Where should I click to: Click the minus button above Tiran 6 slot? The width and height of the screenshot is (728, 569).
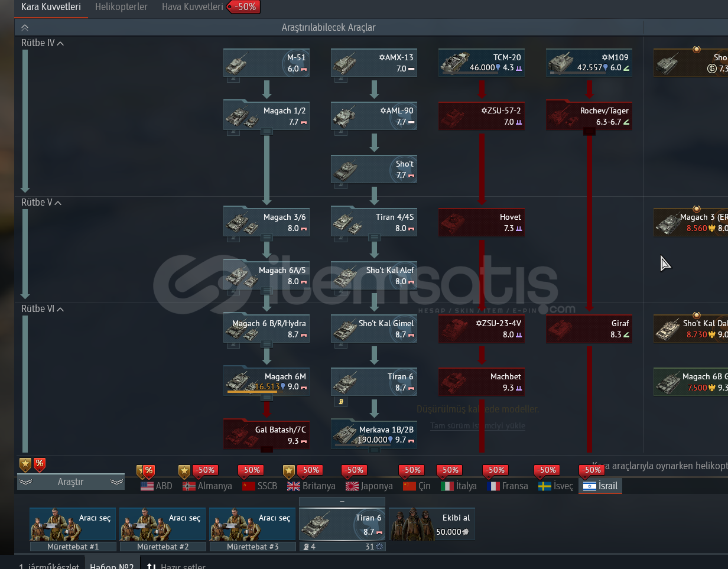(342, 502)
